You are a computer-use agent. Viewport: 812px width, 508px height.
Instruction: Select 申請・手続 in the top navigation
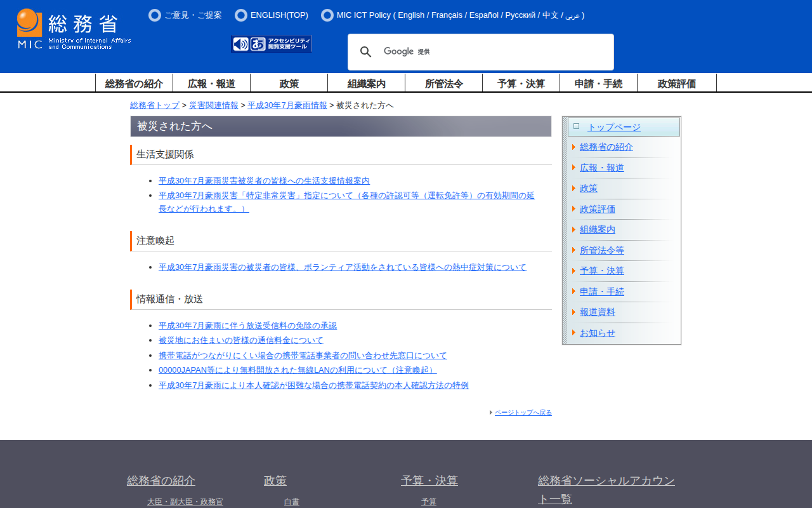point(598,83)
